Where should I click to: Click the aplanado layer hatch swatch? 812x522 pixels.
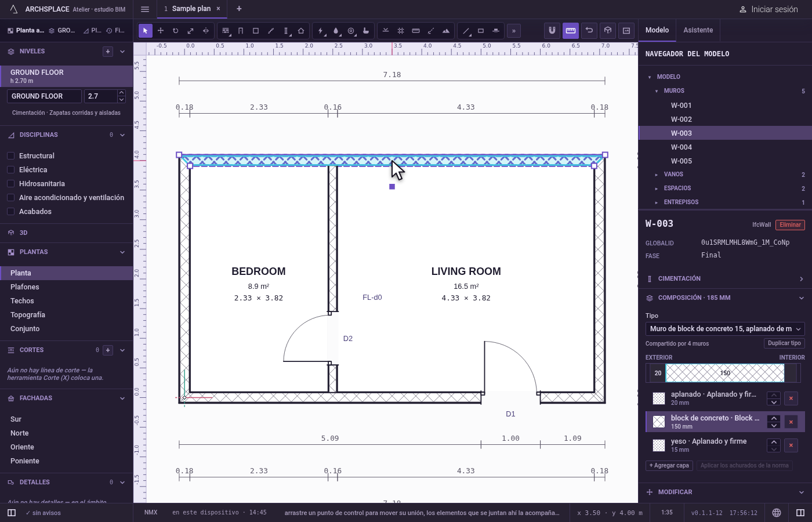point(659,398)
